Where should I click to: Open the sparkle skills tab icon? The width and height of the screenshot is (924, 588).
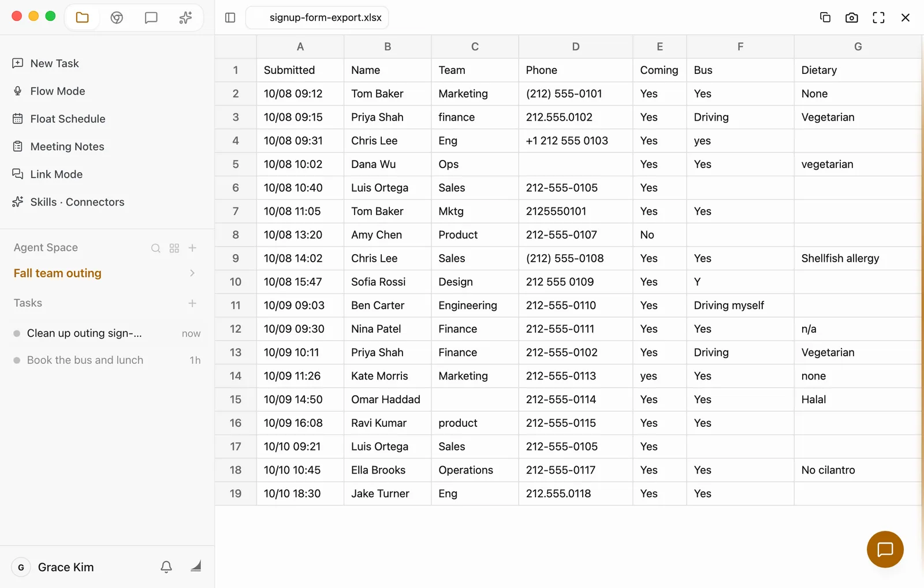[185, 17]
